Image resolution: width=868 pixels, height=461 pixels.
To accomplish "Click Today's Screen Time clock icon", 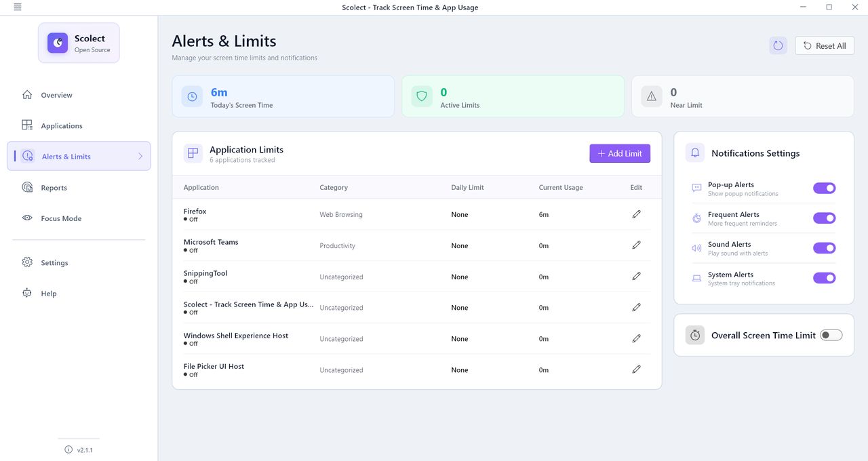I will tap(192, 97).
